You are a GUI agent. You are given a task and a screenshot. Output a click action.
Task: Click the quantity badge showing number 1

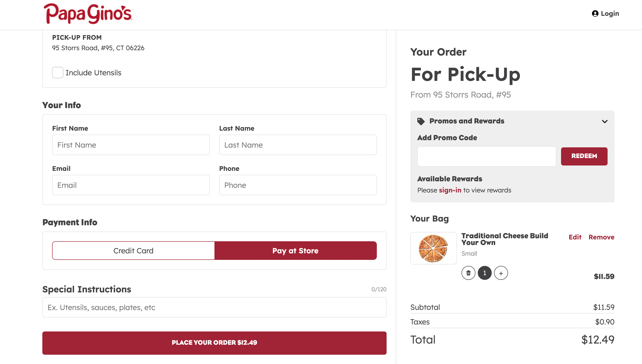click(x=485, y=272)
